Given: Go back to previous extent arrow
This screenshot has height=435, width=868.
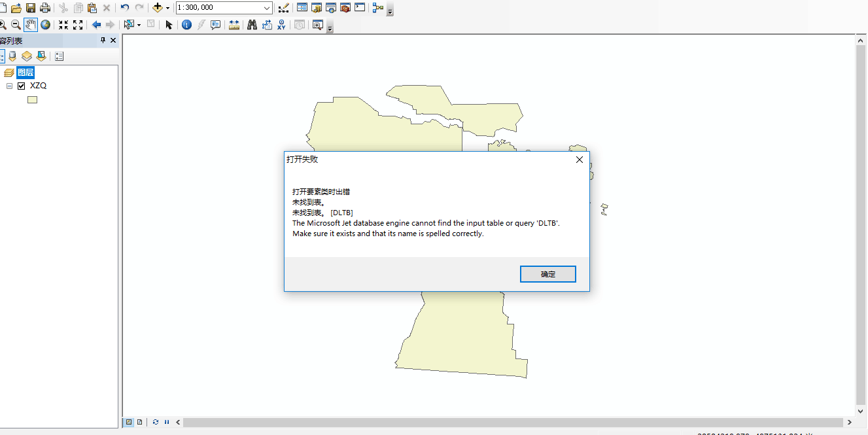Looking at the screenshot, I should click(96, 25).
